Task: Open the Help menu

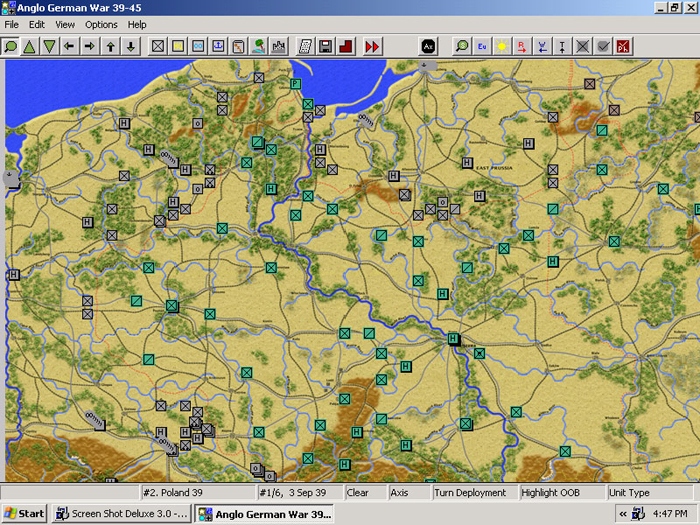Action: [x=137, y=25]
